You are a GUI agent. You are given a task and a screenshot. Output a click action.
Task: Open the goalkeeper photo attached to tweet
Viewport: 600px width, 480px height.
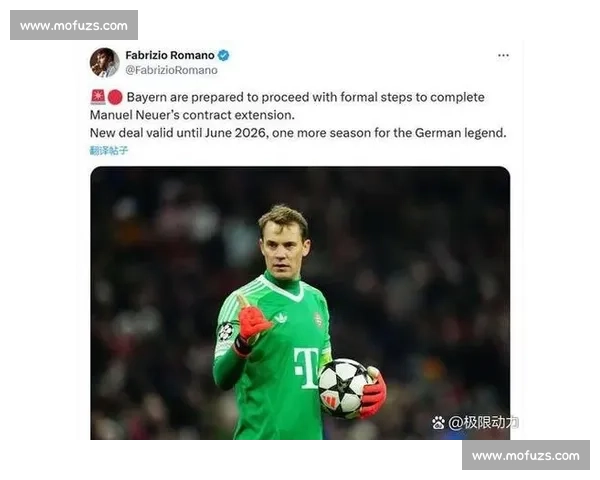300,303
